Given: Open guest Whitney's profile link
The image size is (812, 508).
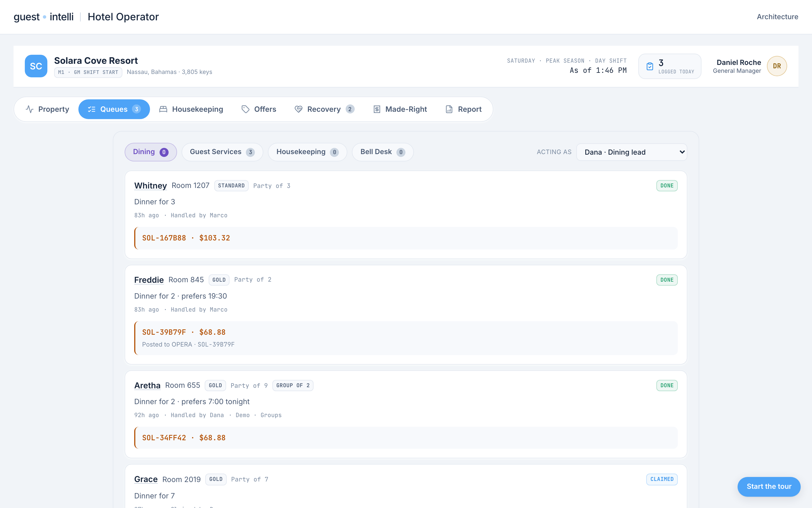Looking at the screenshot, I should tap(150, 185).
